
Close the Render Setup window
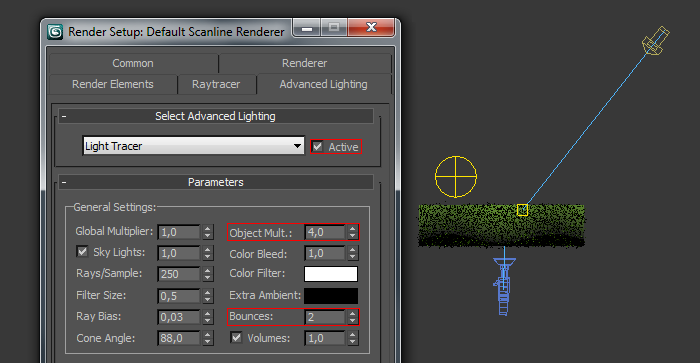371,28
